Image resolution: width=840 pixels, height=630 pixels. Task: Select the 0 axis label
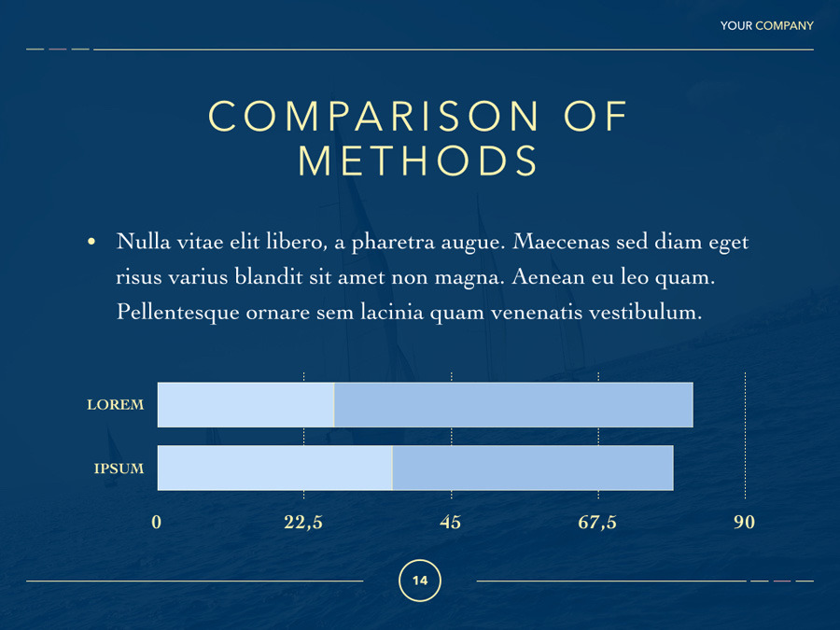click(x=157, y=523)
